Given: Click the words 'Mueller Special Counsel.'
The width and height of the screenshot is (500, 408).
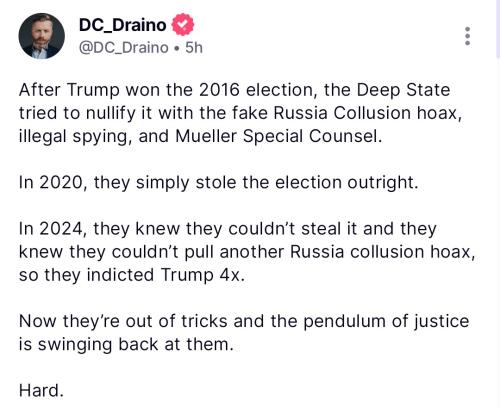Looking at the screenshot, I should coord(279,136).
